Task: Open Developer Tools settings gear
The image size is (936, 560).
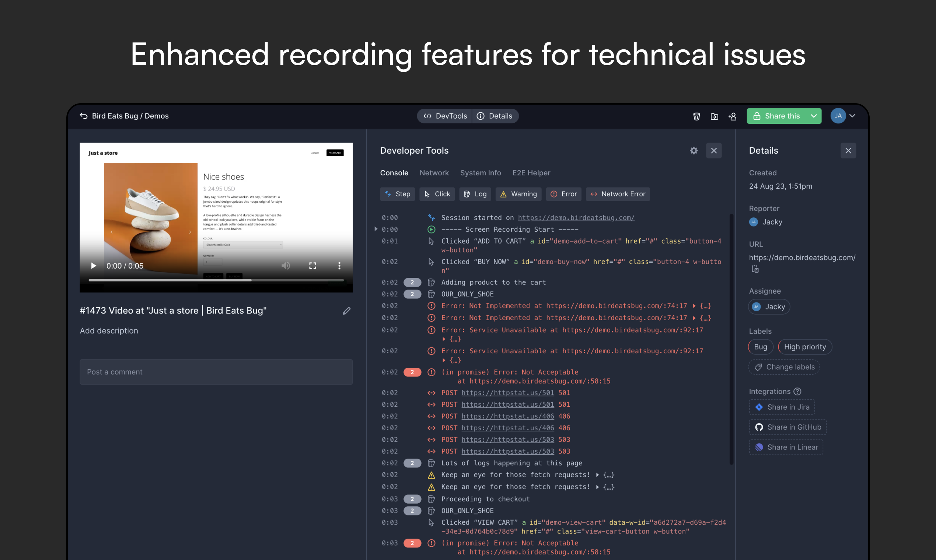Action: pos(694,151)
